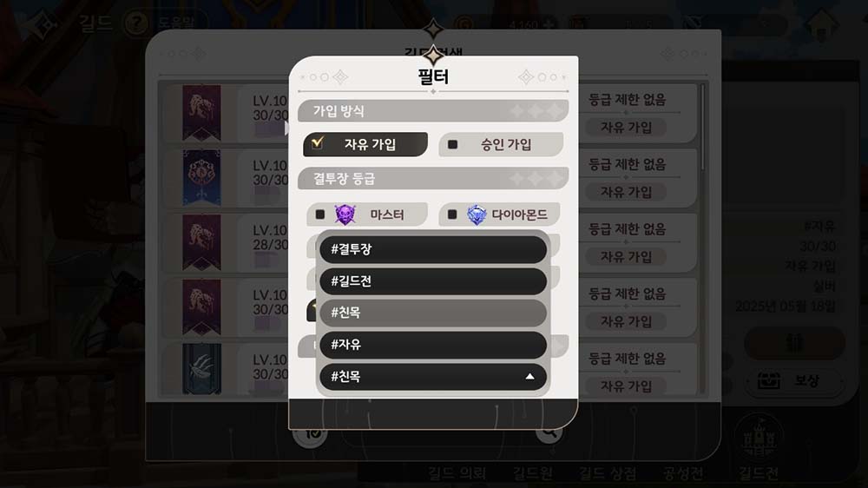Image resolution: width=868 pixels, height=488 pixels.
Task: Choose the highlighted #친목 option
Action: pyautogui.click(x=433, y=313)
